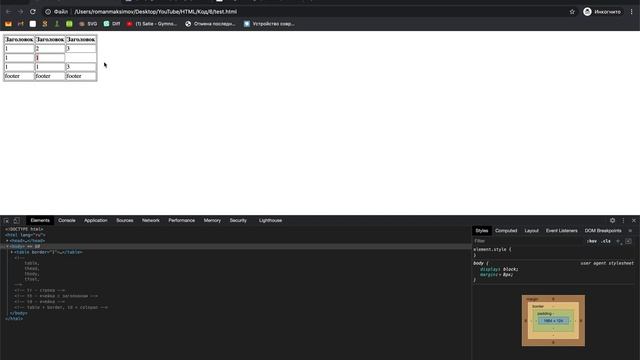Reload the page with the refresh icon
Image resolution: width=640 pixels, height=360 pixels.
pos(33,12)
